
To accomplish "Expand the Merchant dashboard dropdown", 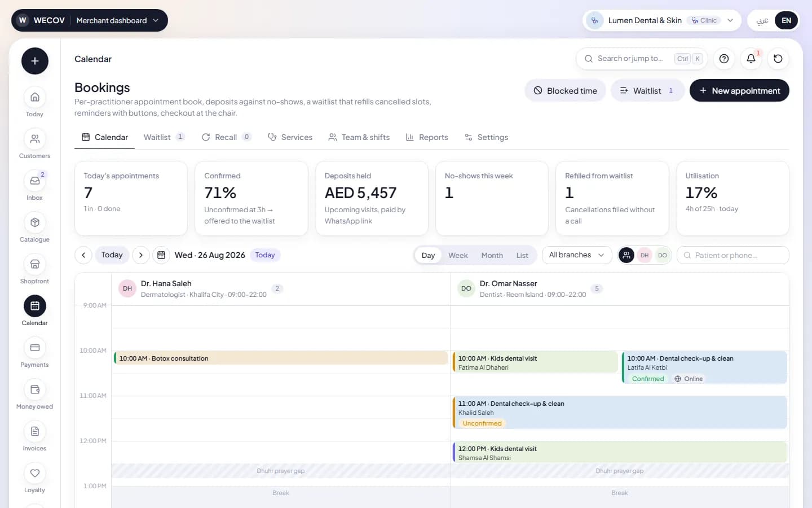I will pos(118,20).
